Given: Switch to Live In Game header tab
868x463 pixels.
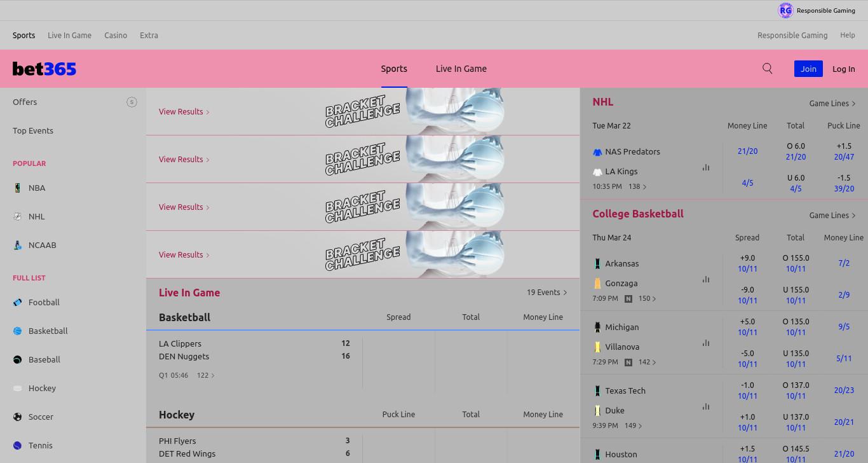Looking at the screenshot, I should [x=461, y=69].
